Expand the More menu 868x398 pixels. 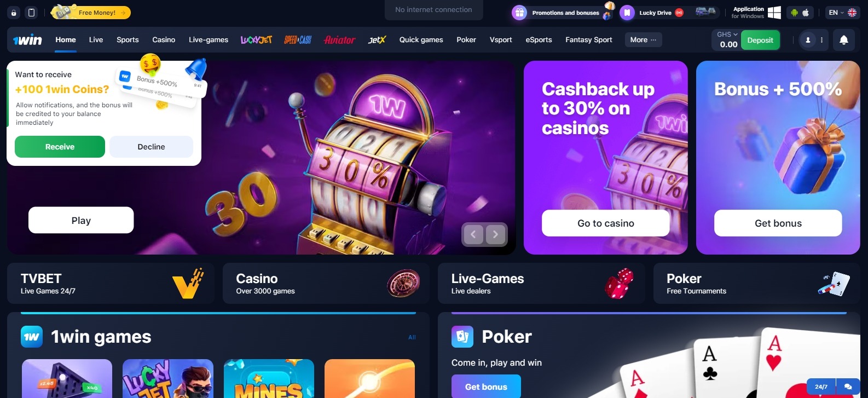[x=643, y=39]
